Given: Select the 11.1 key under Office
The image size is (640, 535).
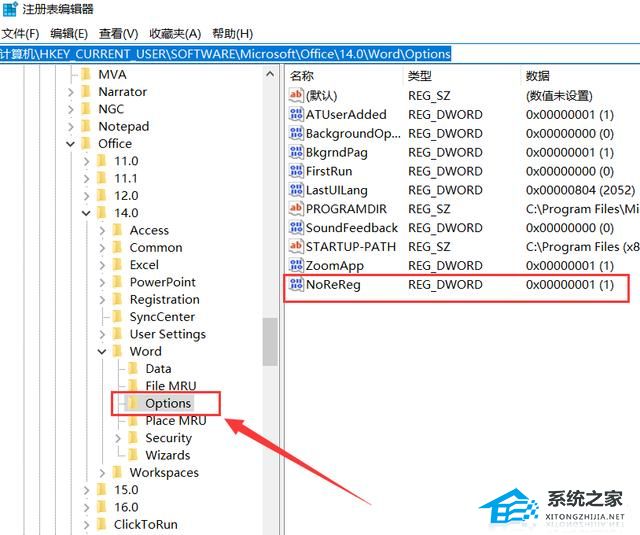Looking at the screenshot, I should click(126, 178).
